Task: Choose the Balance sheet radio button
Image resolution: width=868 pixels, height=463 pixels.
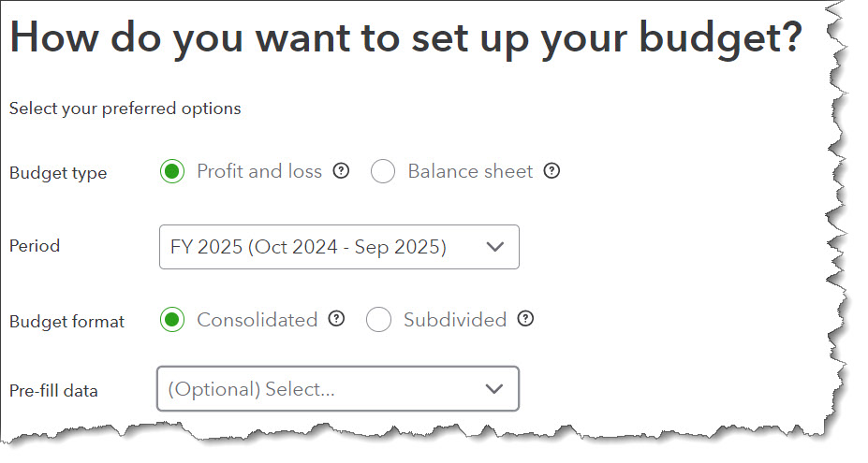Action: click(383, 172)
